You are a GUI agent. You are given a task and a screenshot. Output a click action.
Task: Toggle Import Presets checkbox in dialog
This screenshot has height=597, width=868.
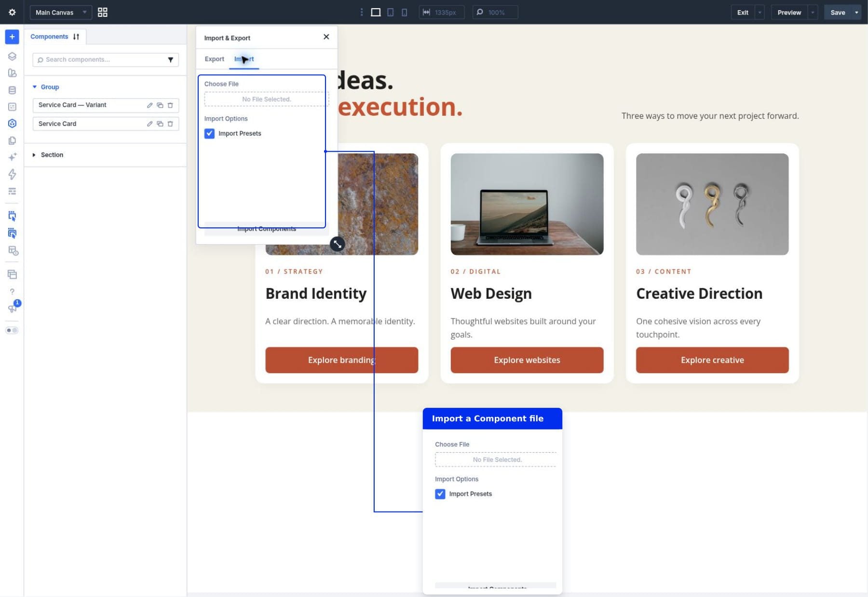[x=209, y=134]
